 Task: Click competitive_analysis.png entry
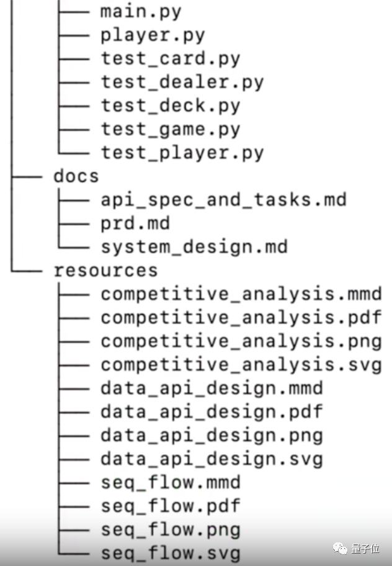(x=241, y=341)
